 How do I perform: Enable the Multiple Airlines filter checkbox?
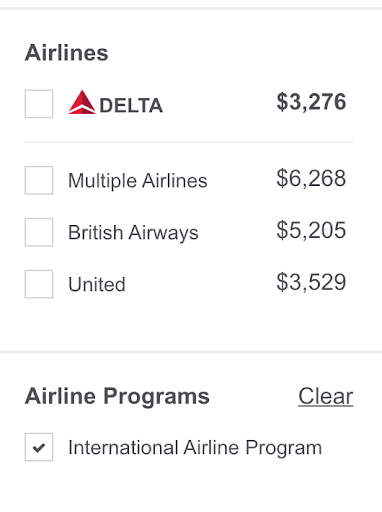pos(39,180)
